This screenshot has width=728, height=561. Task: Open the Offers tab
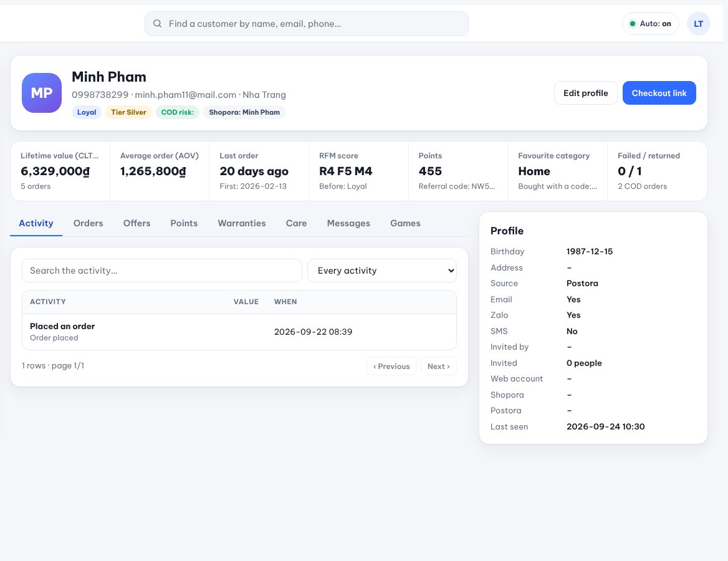coord(137,223)
